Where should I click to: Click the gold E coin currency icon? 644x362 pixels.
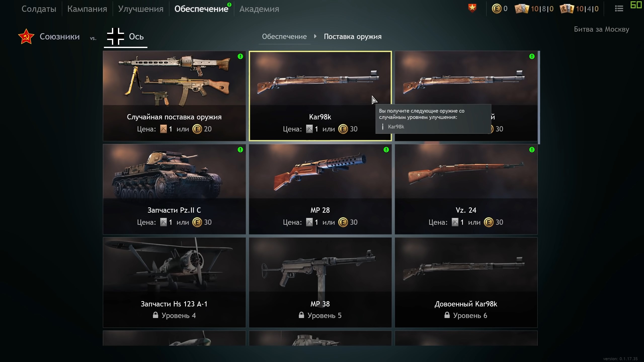tap(496, 9)
